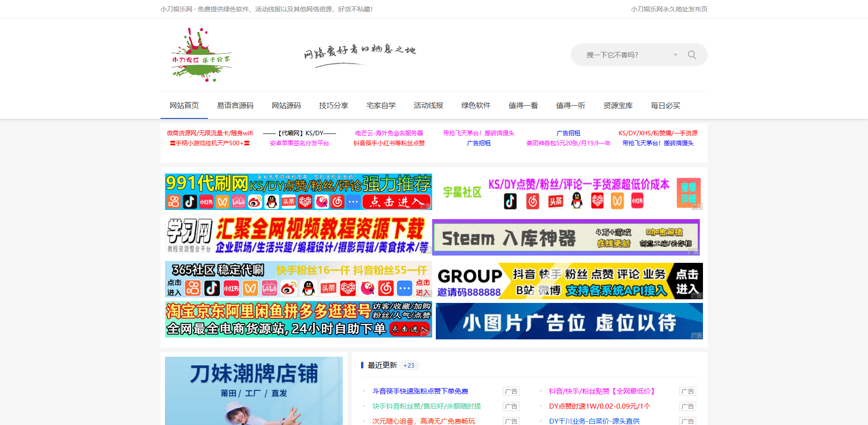Click the search magnifier icon
The width and height of the screenshot is (868, 425).
pyautogui.click(x=692, y=54)
